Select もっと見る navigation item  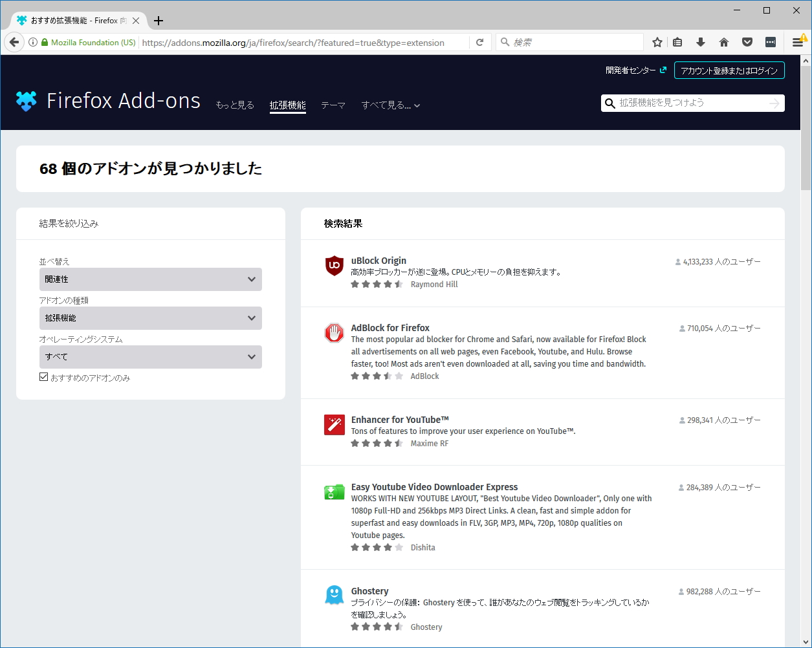point(235,105)
